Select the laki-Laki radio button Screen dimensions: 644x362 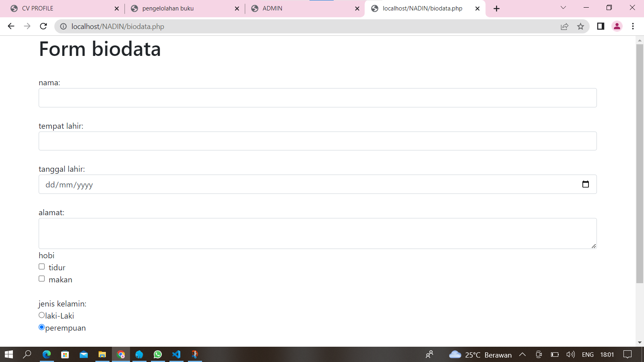(42, 315)
